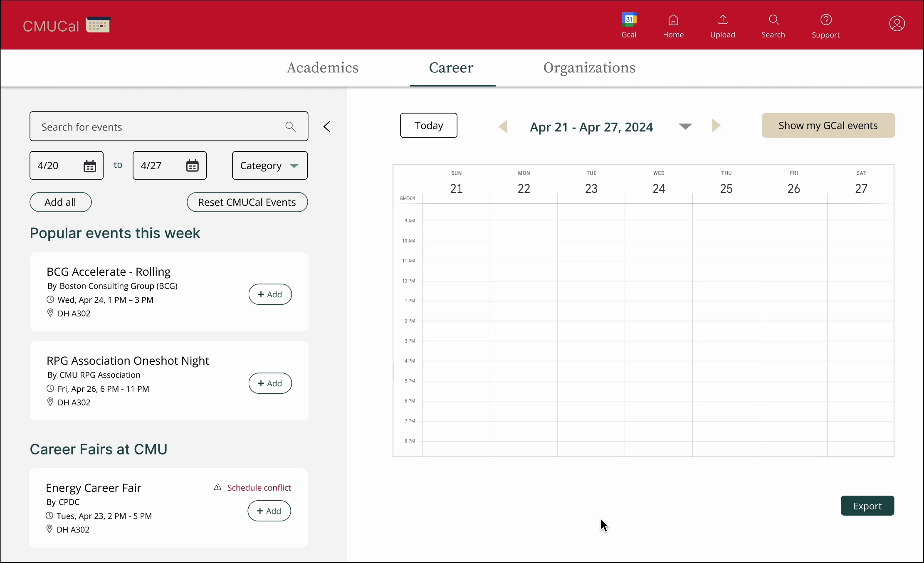Click location pin on BCG event
This screenshot has width=924, height=563.
(x=50, y=313)
